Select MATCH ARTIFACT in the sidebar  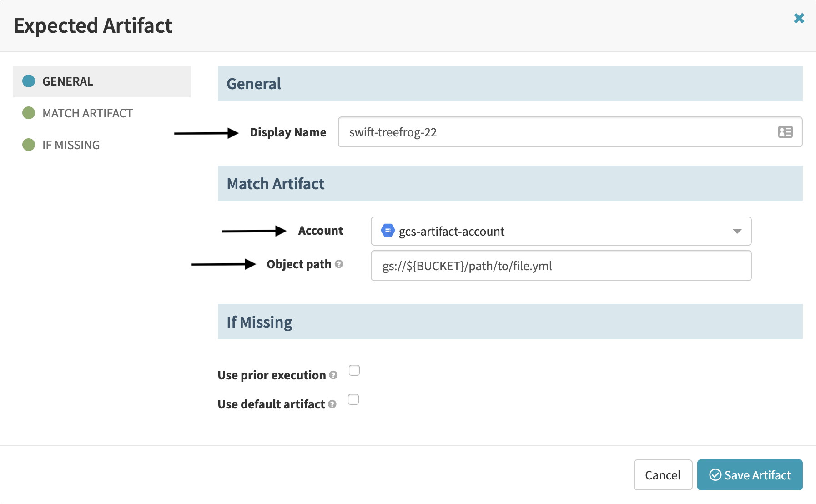tap(87, 113)
